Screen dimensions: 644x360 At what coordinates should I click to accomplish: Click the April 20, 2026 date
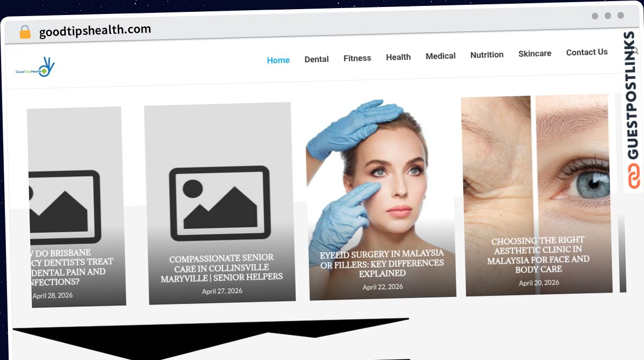tap(539, 283)
